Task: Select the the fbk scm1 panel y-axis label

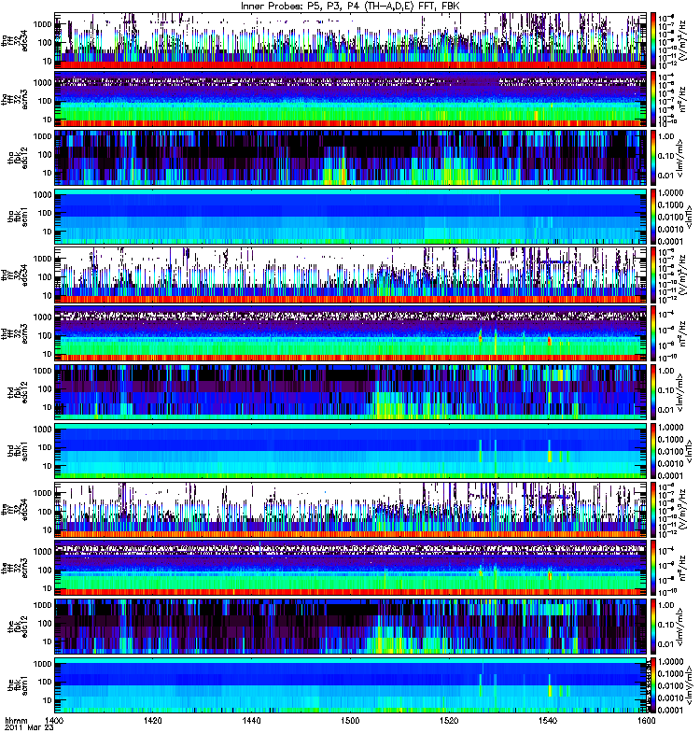Action: pyautogui.click(x=17, y=685)
